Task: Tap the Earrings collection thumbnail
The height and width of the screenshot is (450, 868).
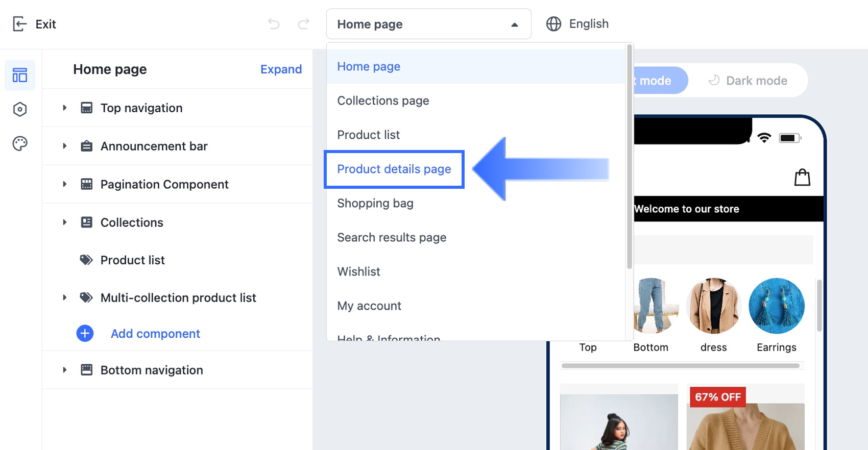Action: 777,306
